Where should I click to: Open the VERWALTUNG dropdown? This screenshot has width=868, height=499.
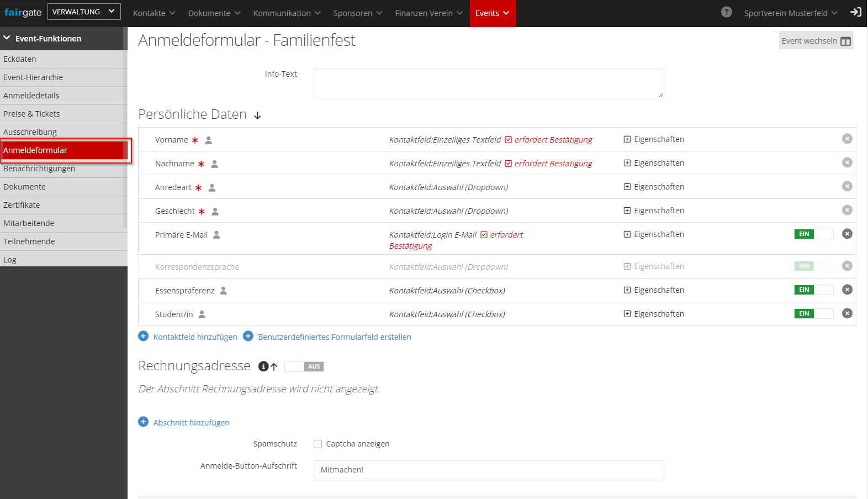click(x=84, y=12)
